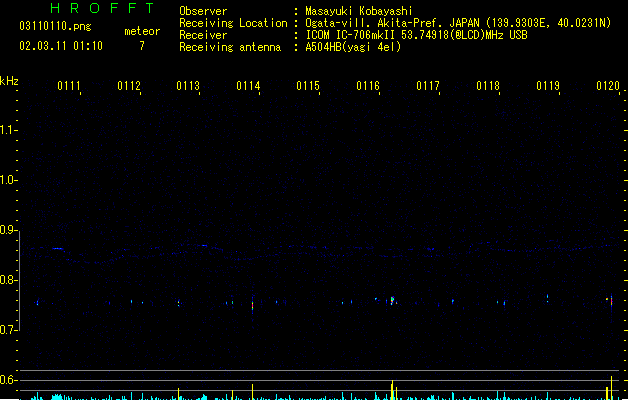Click the bright blue streak near 0111
The image size is (629, 400).
click(x=58, y=249)
